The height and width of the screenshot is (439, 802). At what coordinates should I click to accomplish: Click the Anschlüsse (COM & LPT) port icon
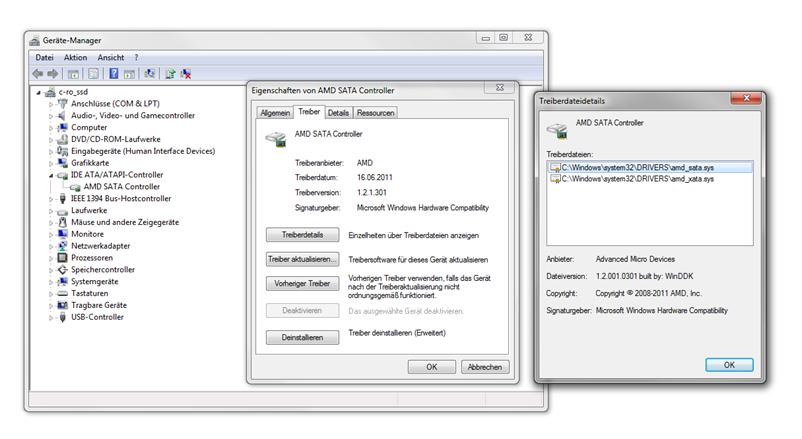pos(62,103)
